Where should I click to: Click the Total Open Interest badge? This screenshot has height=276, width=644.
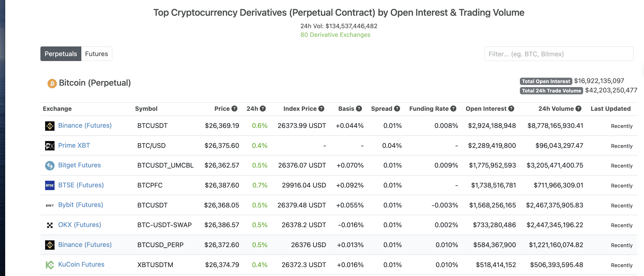pyautogui.click(x=546, y=81)
